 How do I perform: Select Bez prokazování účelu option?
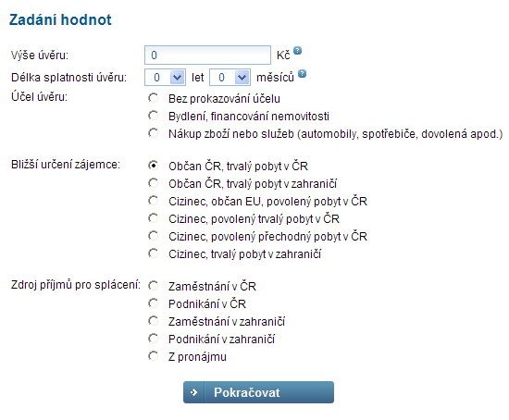pyautogui.click(x=153, y=98)
